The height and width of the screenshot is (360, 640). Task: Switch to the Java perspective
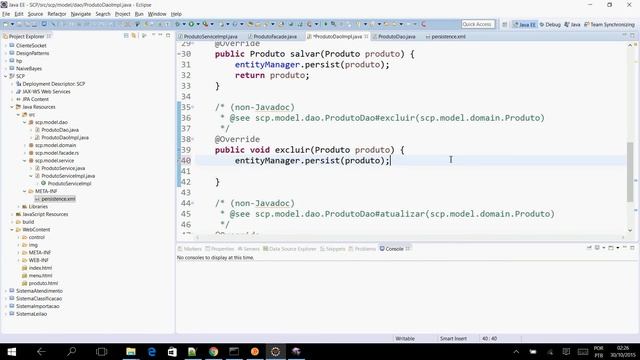click(x=572, y=24)
